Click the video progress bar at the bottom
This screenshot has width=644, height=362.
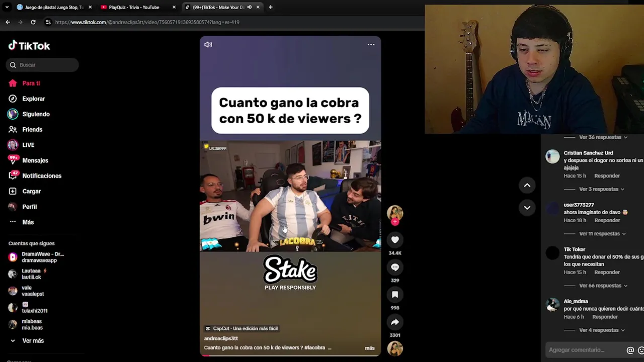[290, 355]
